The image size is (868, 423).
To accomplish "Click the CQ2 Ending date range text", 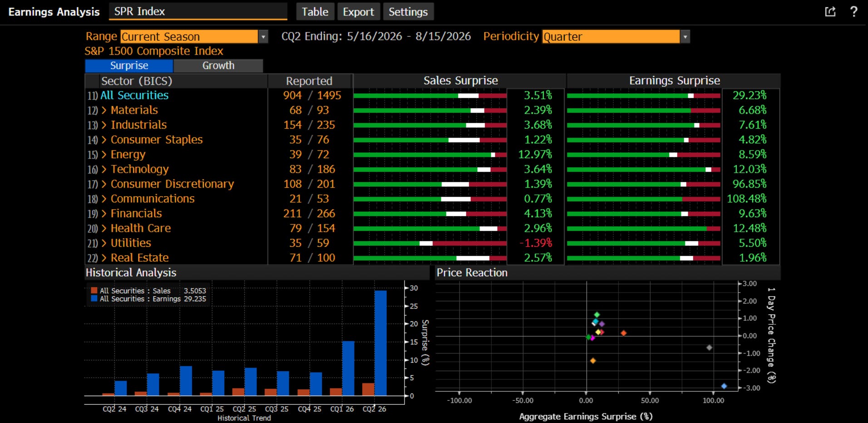I will [x=376, y=37].
